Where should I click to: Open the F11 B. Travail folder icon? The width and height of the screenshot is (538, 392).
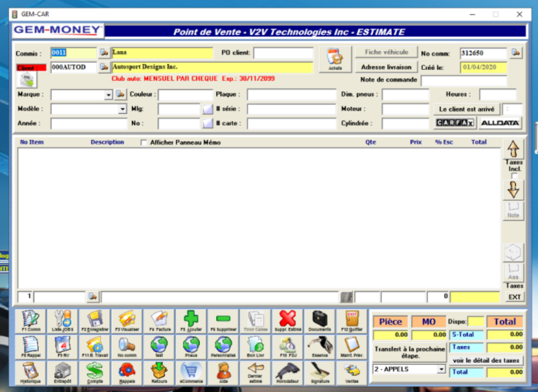94,347
